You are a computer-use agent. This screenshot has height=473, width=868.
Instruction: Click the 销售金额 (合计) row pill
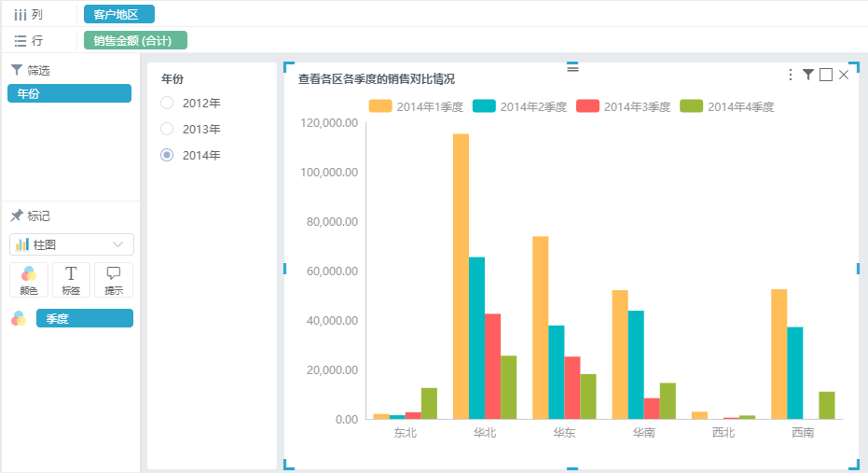[x=135, y=40]
